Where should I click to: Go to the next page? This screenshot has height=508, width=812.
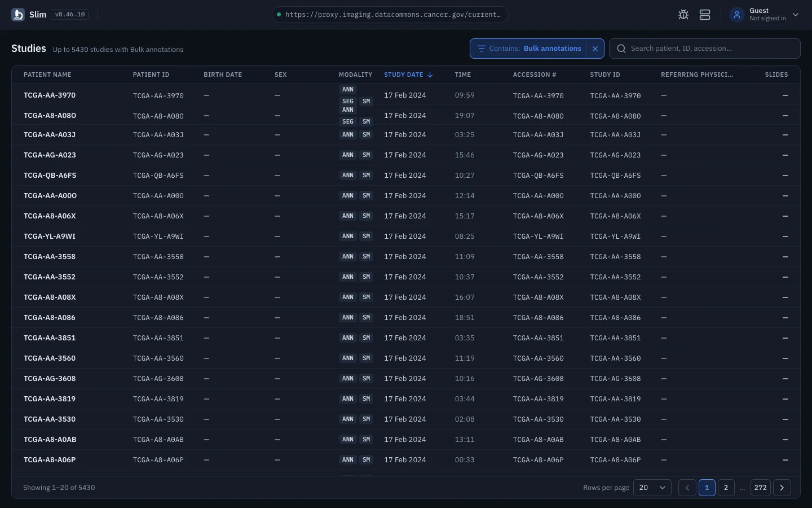coord(782,488)
